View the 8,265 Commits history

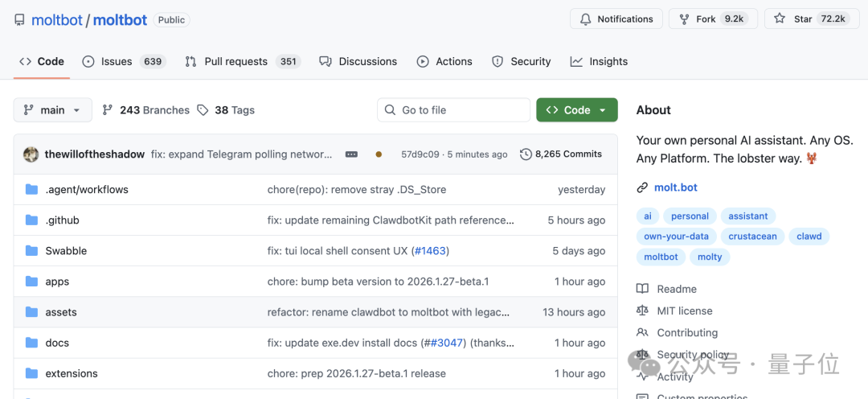pyautogui.click(x=561, y=154)
